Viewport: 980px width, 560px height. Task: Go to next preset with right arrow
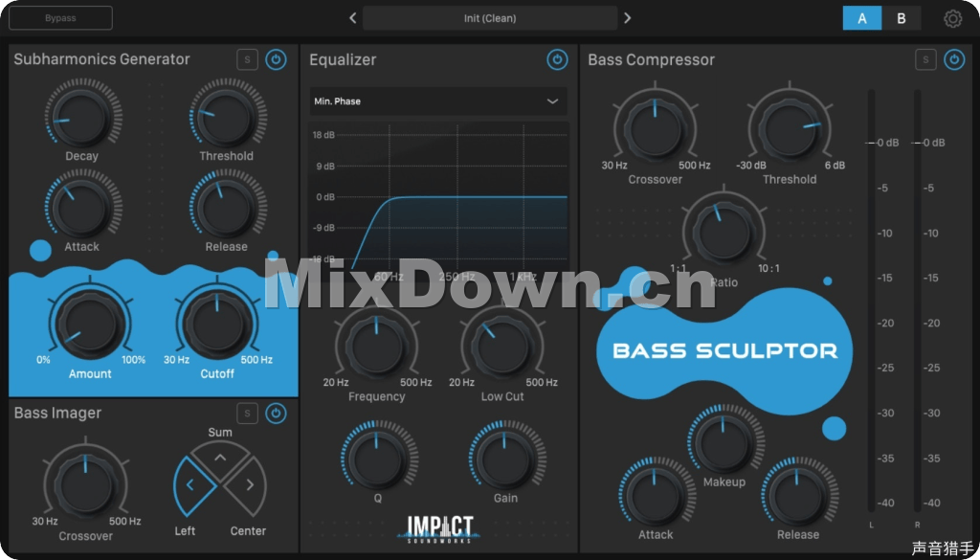pyautogui.click(x=628, y=18)
